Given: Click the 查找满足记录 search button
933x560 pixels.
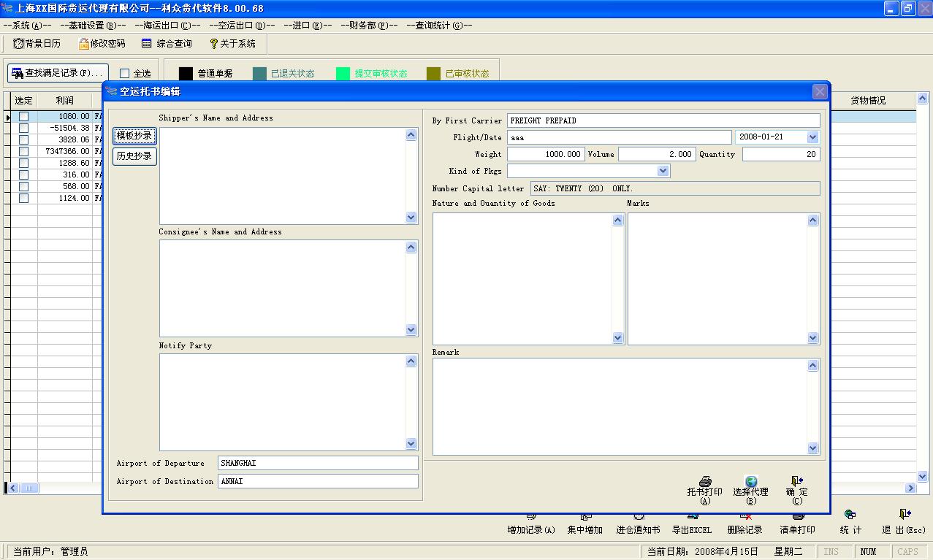Looking at the screenshot, I should [58, 73].
